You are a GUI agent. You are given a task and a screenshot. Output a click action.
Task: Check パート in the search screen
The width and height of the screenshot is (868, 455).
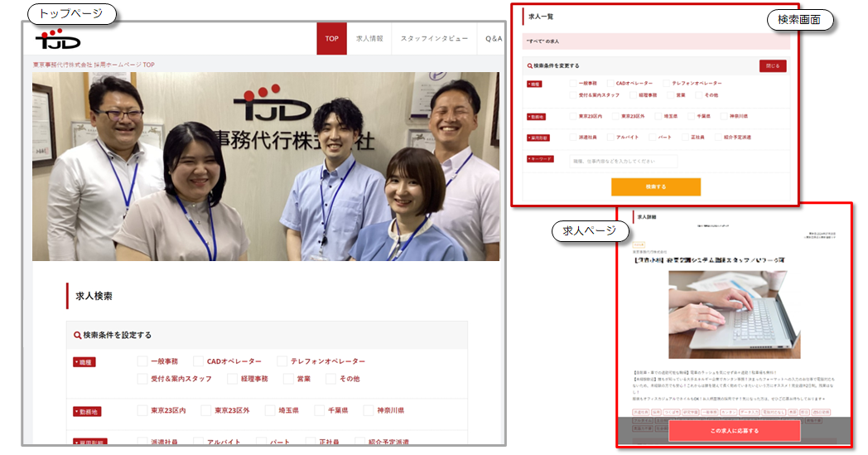pos(652,137)
